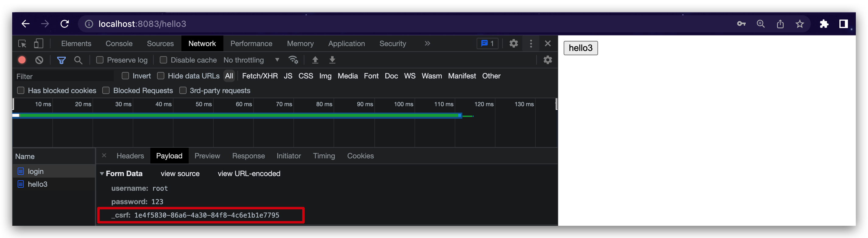868x238 pixels.
Task: Click inside the Filter text field
Action: pos(64,76)
